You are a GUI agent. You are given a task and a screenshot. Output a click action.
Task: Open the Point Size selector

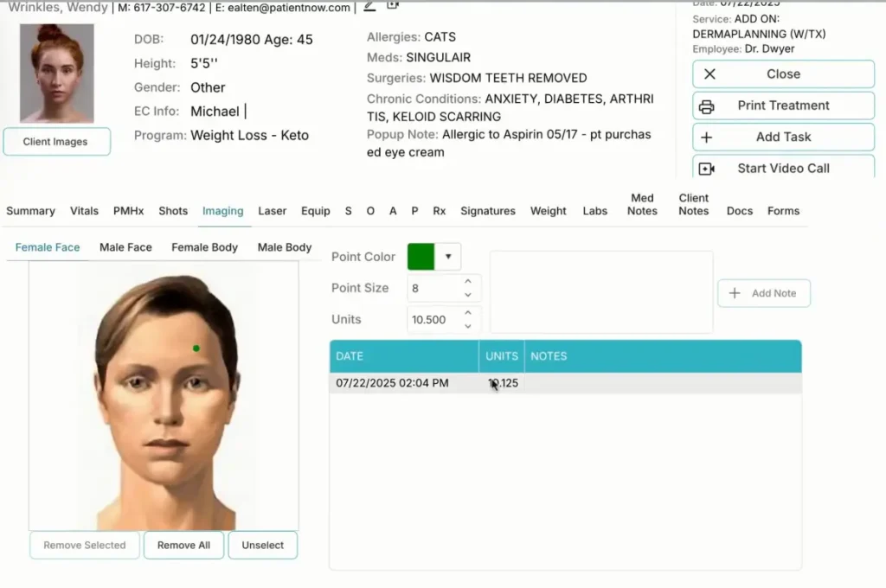click(469, 288)
